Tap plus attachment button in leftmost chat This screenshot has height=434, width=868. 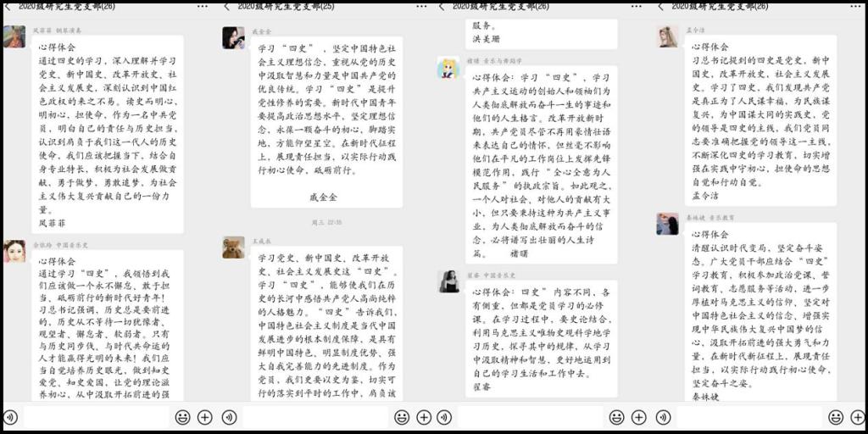[x=205, y=417]
